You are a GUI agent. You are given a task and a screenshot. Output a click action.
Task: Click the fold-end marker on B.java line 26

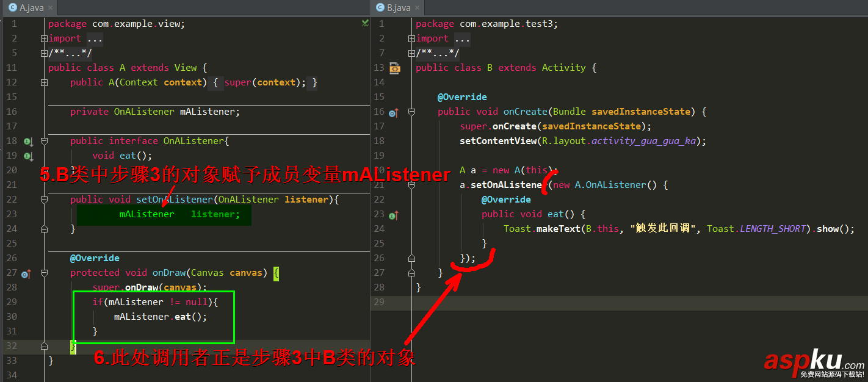coord(411,258)
